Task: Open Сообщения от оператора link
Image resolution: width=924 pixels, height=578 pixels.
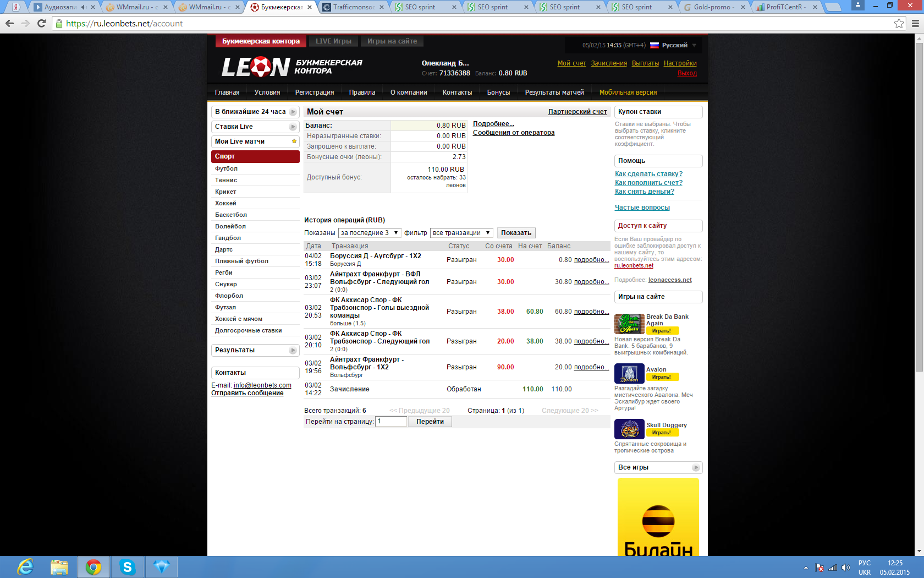Action: click(x=514, y=133)
